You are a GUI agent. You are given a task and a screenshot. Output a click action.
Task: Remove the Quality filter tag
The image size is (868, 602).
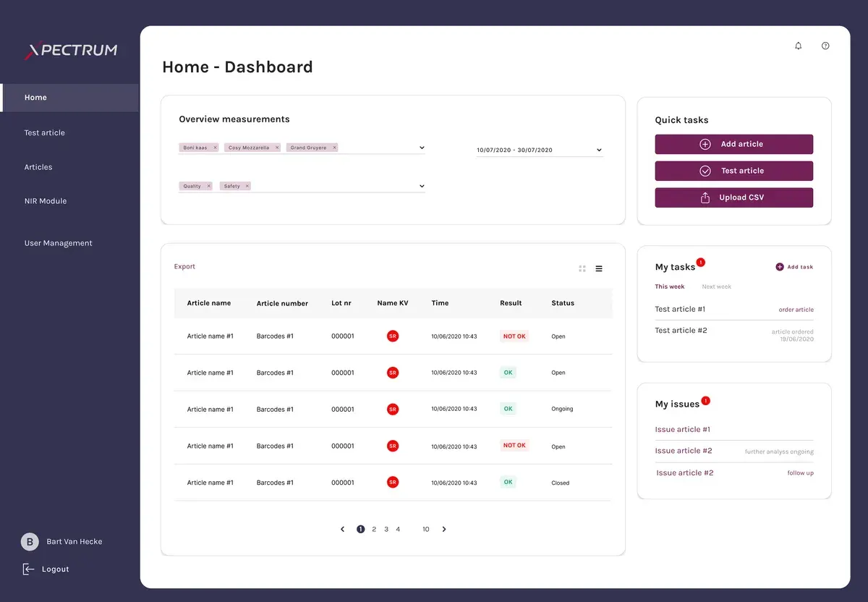click(208, 186)
